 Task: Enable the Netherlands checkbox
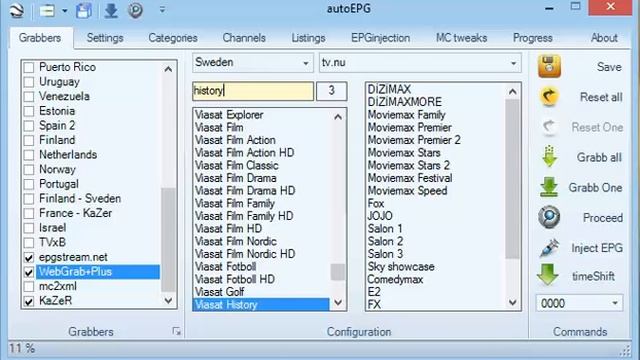29,155
